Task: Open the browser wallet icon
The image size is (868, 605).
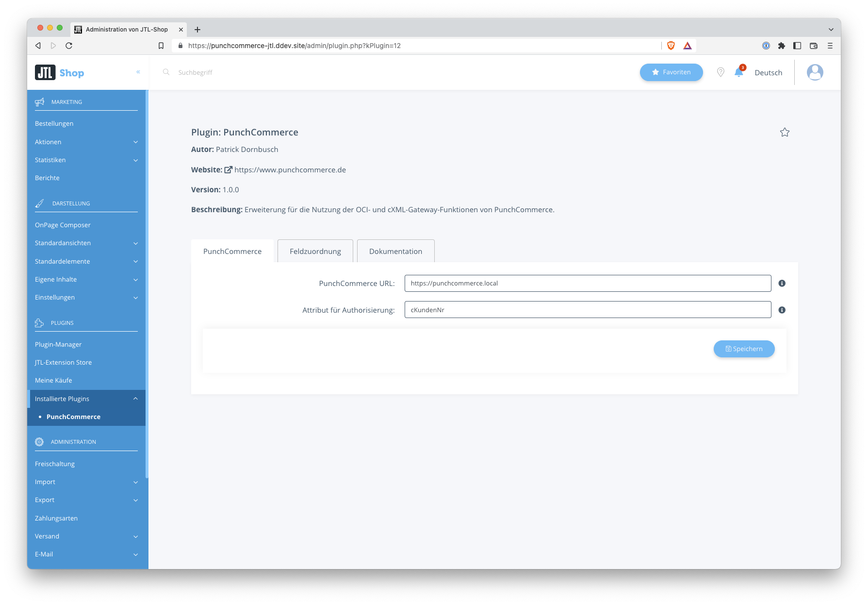Action: pyautogui.click(x=814, y=46)
